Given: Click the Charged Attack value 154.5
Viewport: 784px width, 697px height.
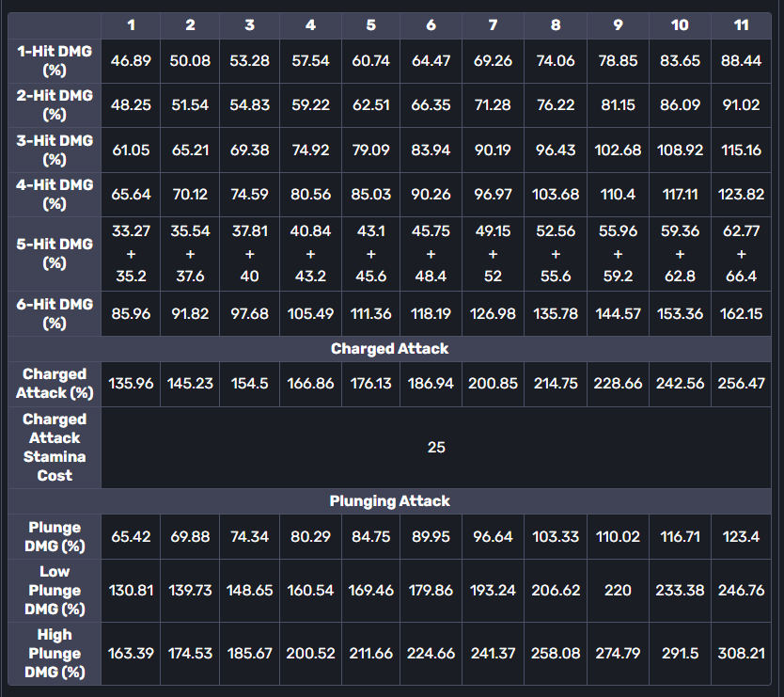Looking at the screenshot, I should (x=249, y=383).
